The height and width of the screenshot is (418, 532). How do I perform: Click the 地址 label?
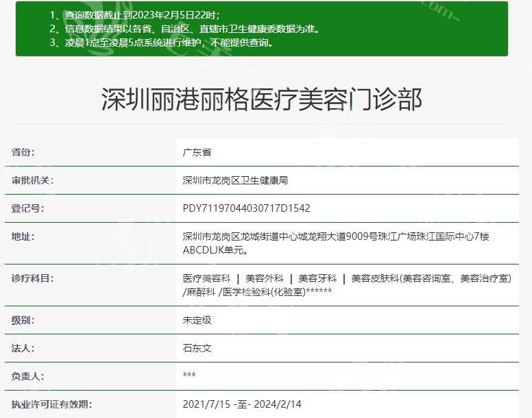[x=23, y=236]
